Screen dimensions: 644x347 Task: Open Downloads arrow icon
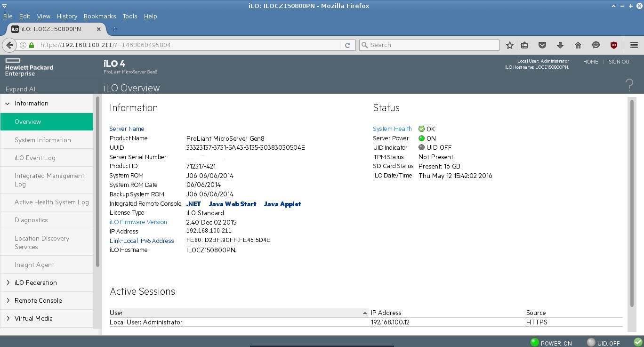pos(560,45)
